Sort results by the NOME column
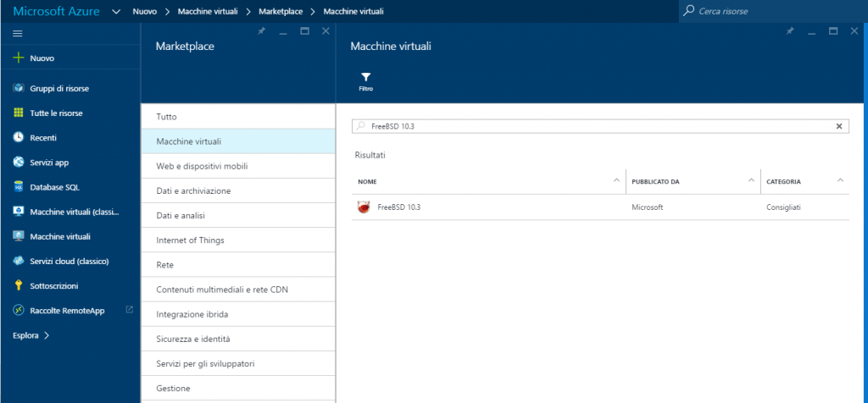This screenshot has width=868, height=403. [x=489, y=181]
